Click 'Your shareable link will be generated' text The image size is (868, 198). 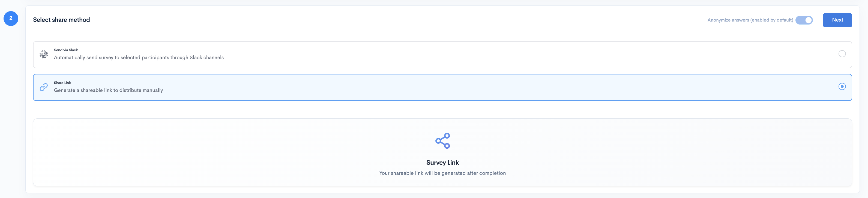[x=442, y=173]
